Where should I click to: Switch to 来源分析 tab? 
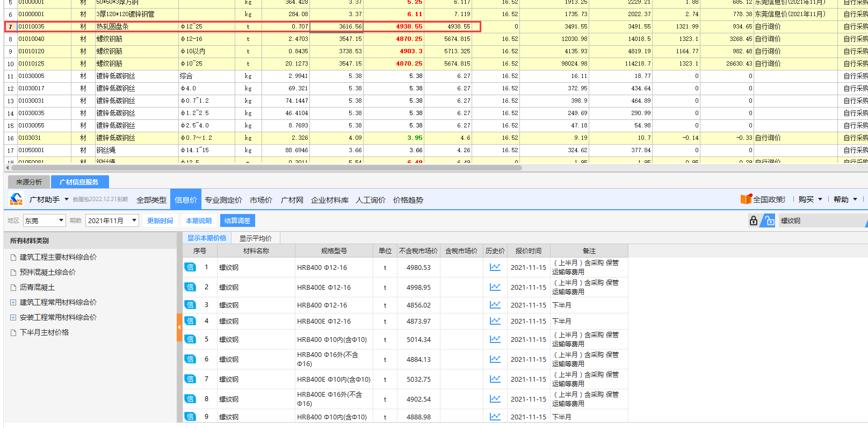[29, 182]
